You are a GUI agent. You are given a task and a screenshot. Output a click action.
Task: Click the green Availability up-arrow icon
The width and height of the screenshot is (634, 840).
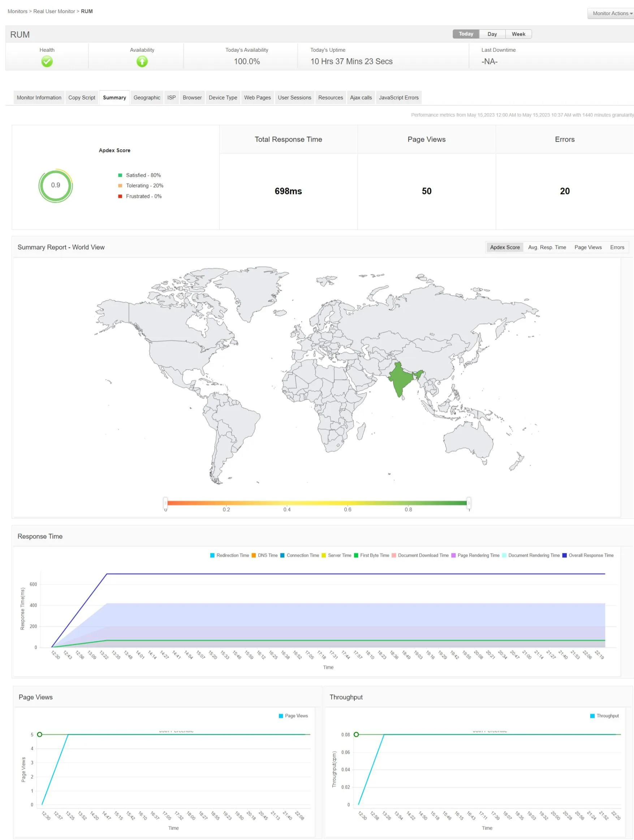point(142,61)
